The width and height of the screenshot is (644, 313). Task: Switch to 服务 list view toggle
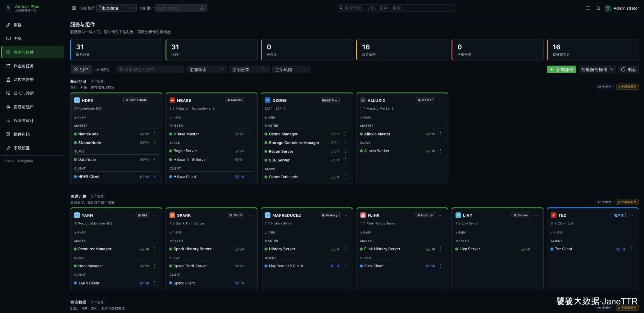coord(102,70)
